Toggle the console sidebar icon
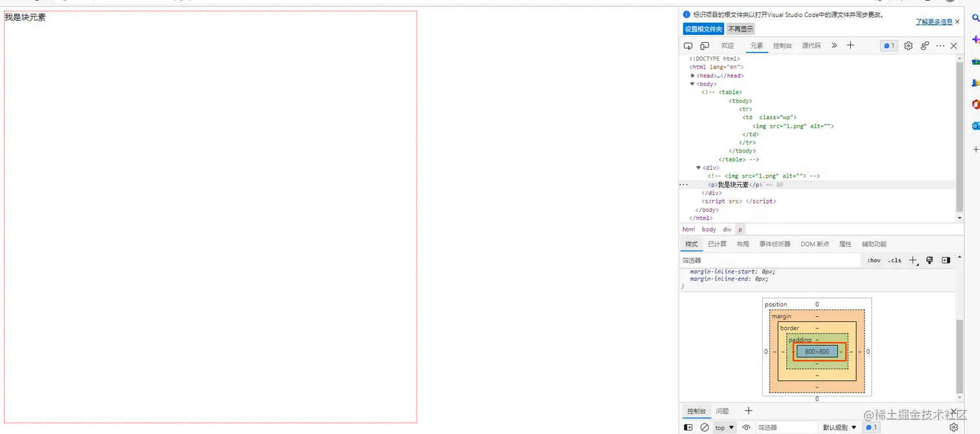The image size is (980, 434). tap(688, 428)
